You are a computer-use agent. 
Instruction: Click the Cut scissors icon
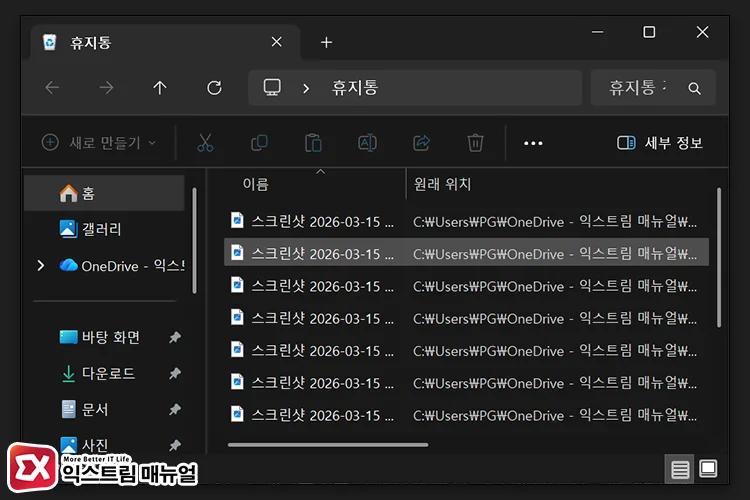pyautogui.click(x=205, y=143)
